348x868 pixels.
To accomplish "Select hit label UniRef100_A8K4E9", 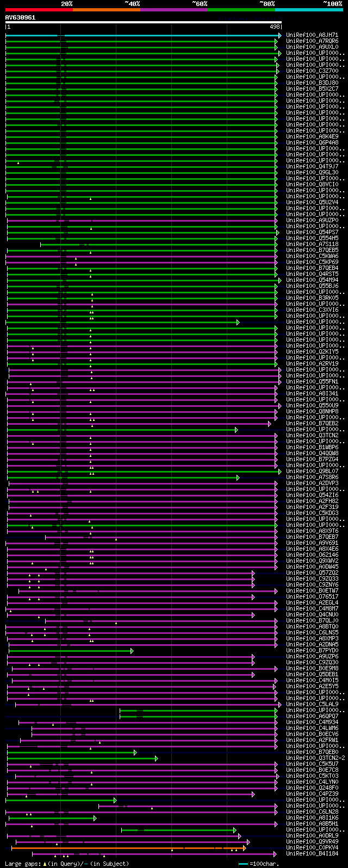I will (312, 137).
